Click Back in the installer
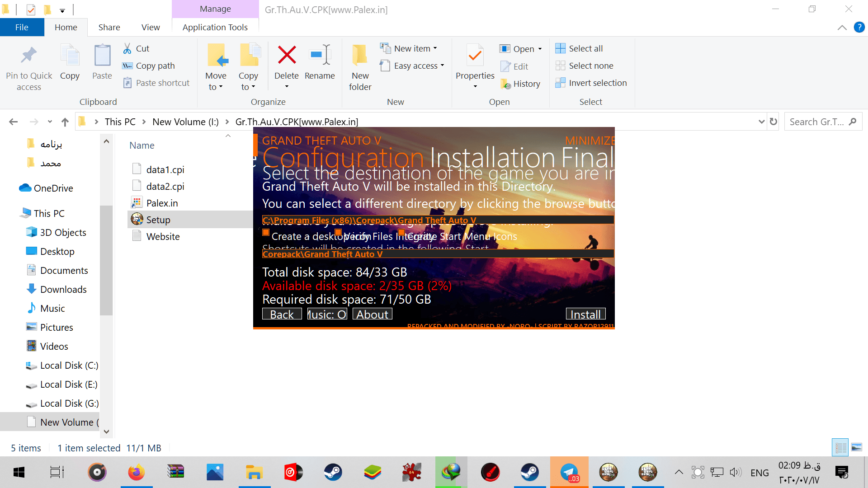 (x=282, y=314)
